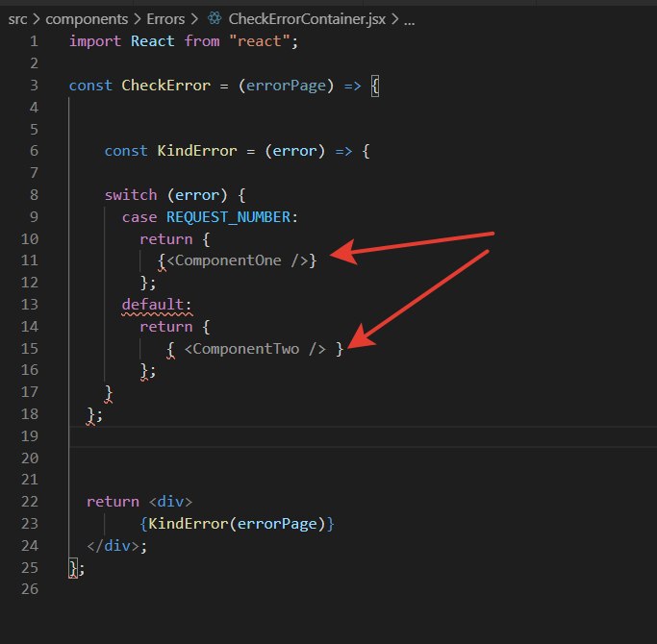Screen dimensions: 657x644
Task: Click 'CheckError' identifier on line 3
Action: pyautogui.click(x=165, y=86)
